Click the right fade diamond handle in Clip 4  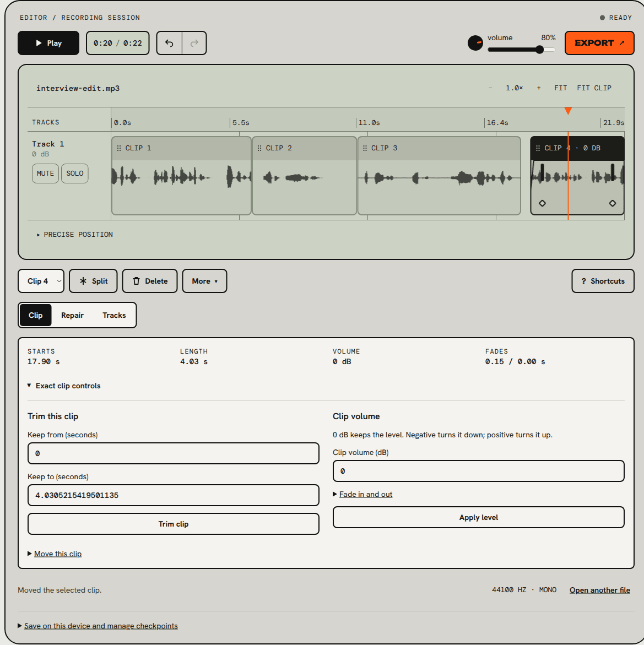pos(612,203)
